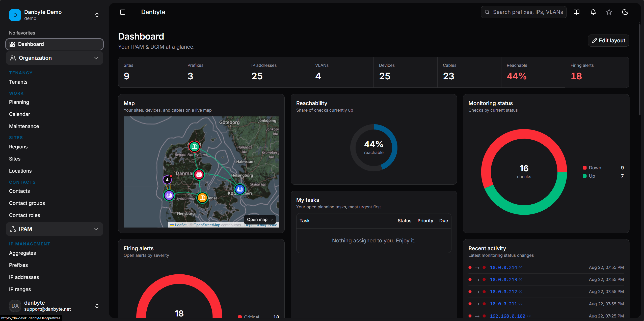Click the Reachable 44% stat card
644x321 pixels.
pyautogui.click(x=533, y=72)
